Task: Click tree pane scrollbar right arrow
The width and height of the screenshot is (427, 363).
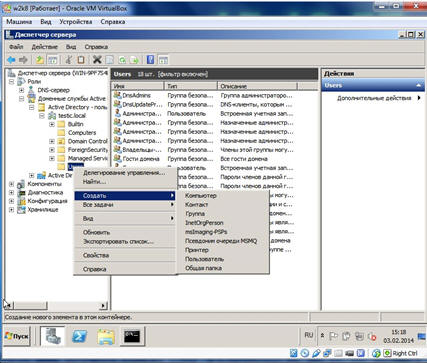Action: 104,306
